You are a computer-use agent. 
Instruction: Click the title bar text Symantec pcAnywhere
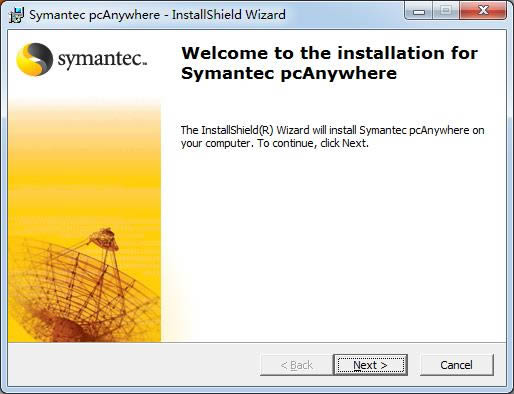point(94,15)
